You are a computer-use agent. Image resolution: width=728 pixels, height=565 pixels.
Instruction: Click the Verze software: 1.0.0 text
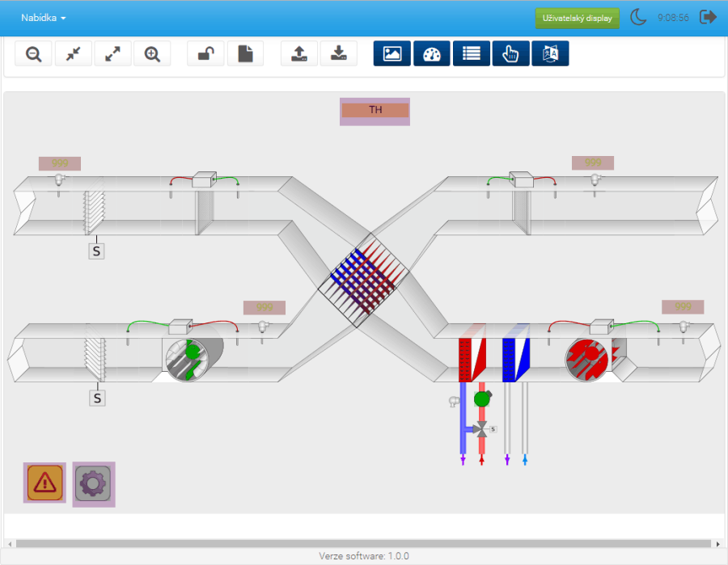coord(364,556)
